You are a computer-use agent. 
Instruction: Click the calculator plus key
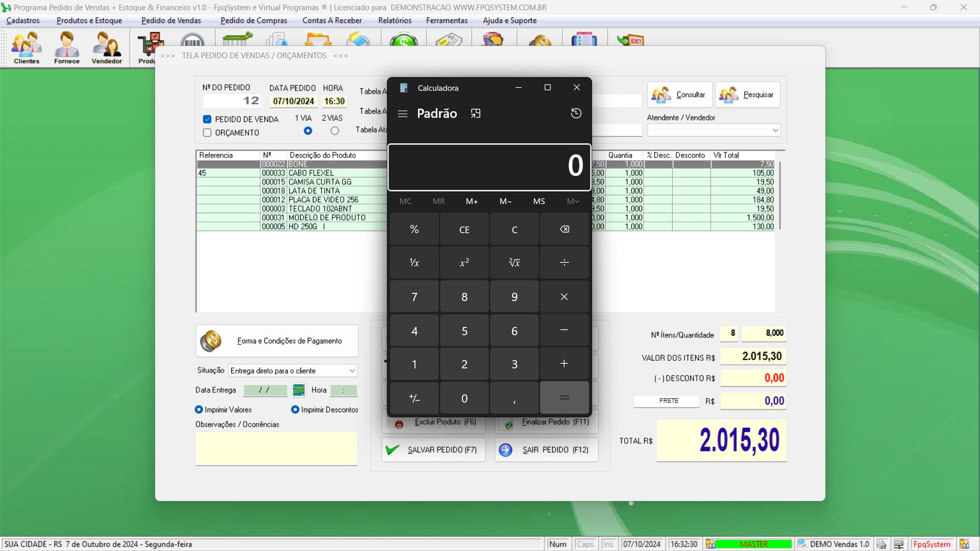(564, 364)
